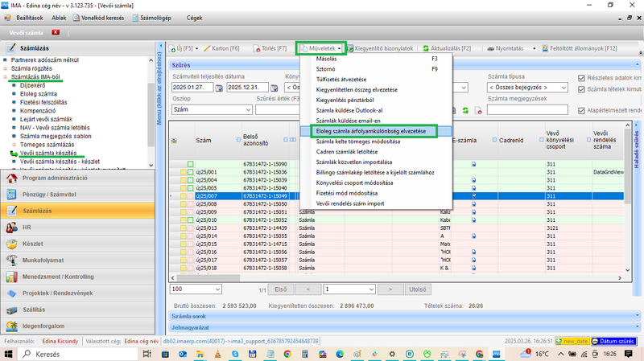Image resolution: width=644 pixels, height=361 pixels.
Task: Click in Számla megjegyzések input field
Action: point(527,109)
